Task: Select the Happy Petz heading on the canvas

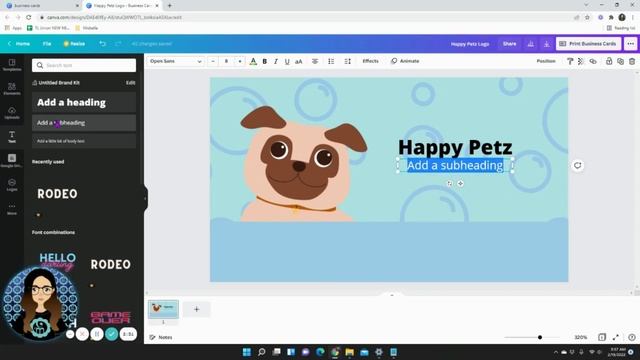Action: pyautogui.click(x=455, y=147)
